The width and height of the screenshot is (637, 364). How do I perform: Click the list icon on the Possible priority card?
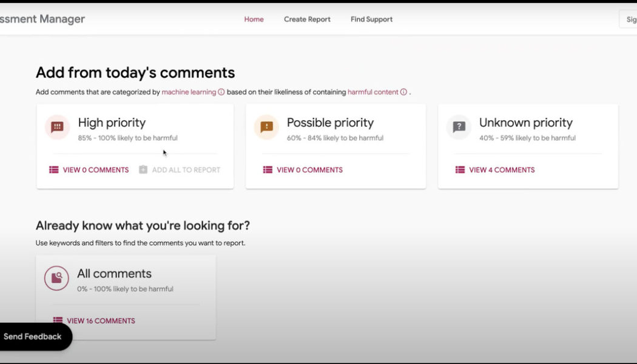tap(268, 170)
